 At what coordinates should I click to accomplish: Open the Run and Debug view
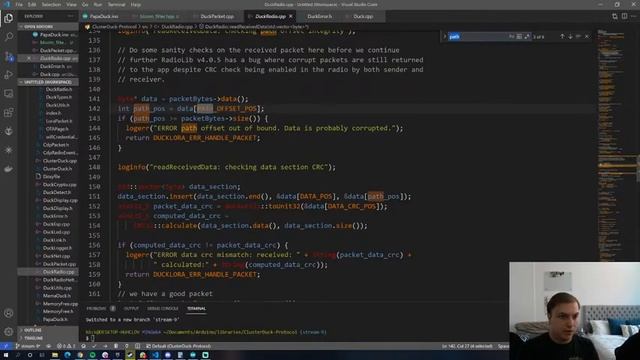click(9, 75)
